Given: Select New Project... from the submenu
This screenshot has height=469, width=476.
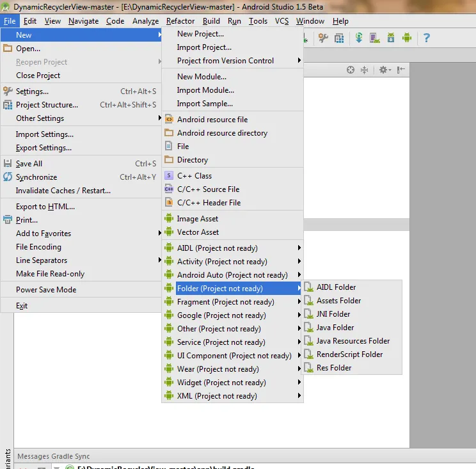Looking at the screenshot, I should click(232, 34).
